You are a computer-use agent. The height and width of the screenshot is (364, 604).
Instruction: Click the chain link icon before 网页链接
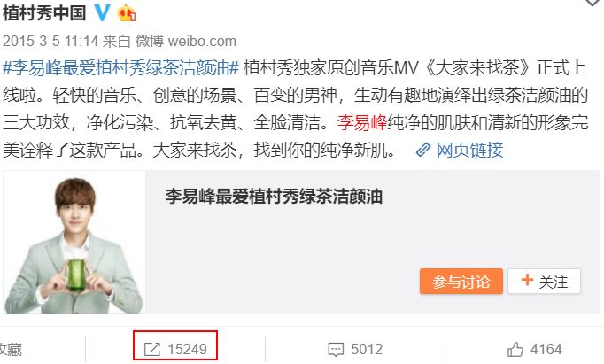[x=423, y=150]
